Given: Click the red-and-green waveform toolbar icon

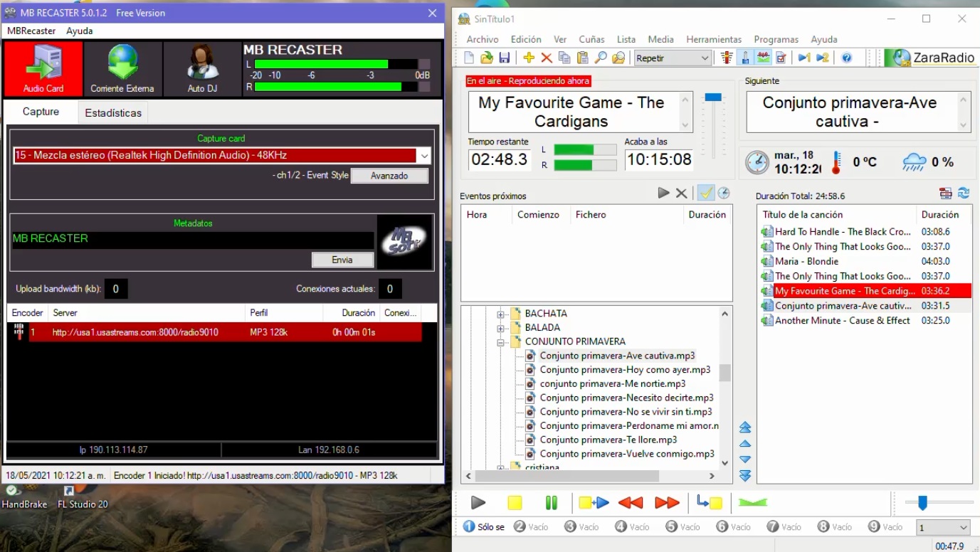Looking at the screenshot, I should [x=763, y=58].
